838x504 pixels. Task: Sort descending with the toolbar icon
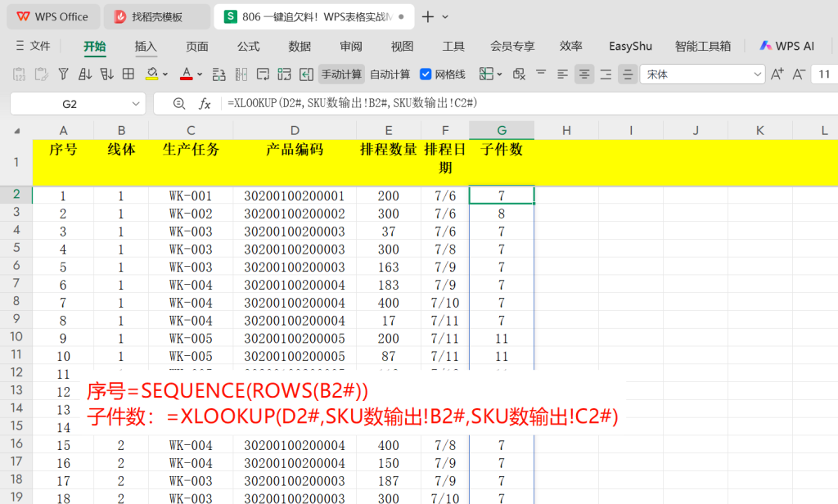click(106, 74)
